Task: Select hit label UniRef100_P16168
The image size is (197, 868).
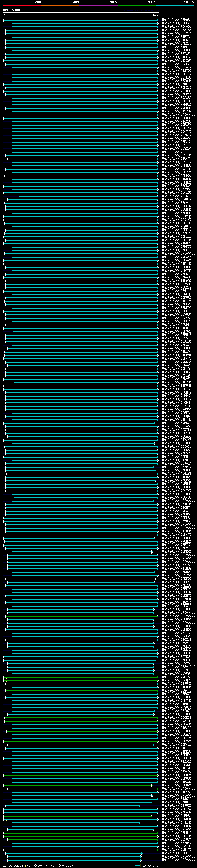Action: click(177, 474)
